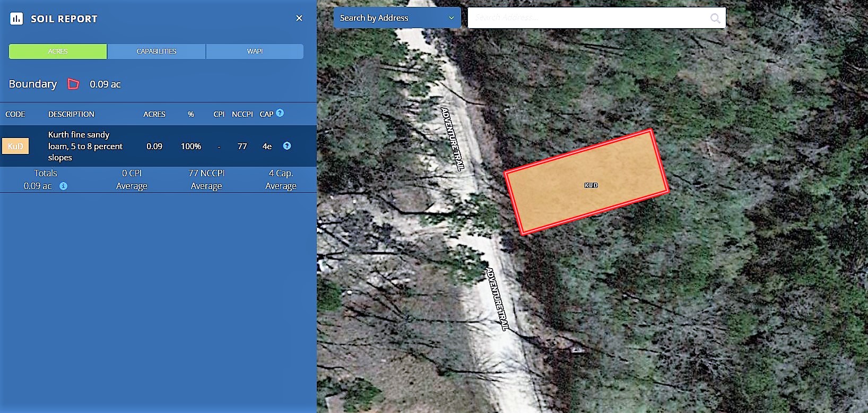This screenshot has width=868, height=413.
Task: Click the dropdown chevron on Search by Address
Action: tap(452, 18)
